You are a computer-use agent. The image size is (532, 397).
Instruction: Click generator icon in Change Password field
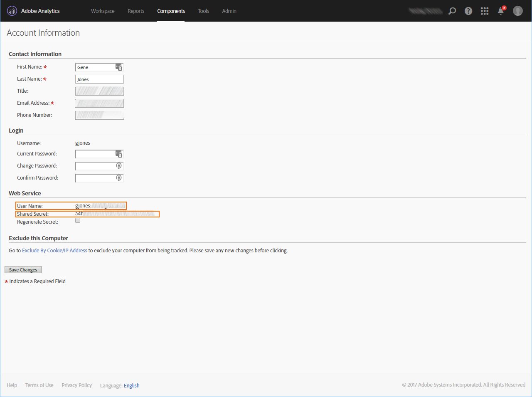(119, 166)
